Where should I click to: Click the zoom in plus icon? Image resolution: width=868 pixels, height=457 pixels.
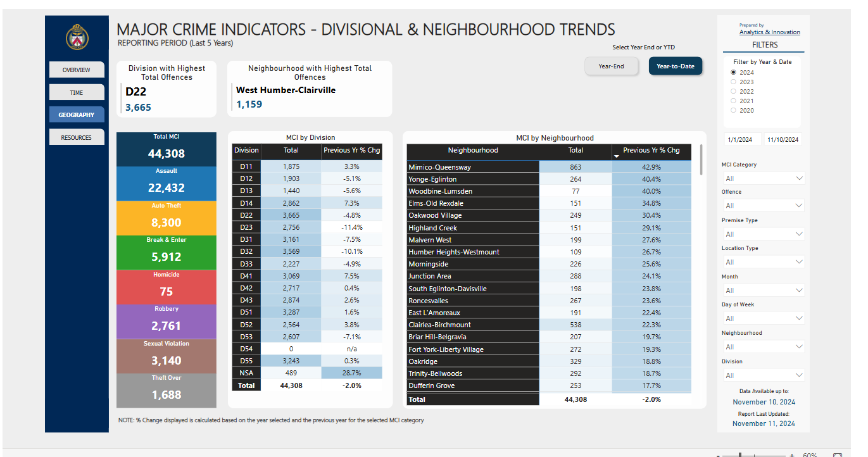791,455
